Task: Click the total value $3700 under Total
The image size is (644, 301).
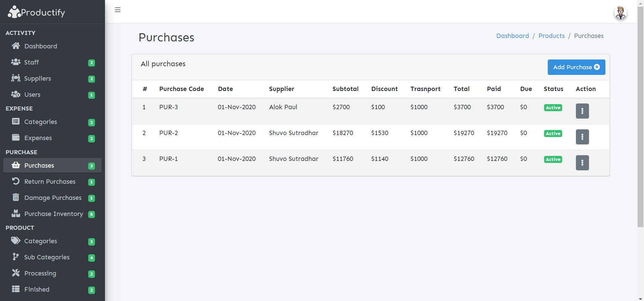Action: click(x=462, y=107)
